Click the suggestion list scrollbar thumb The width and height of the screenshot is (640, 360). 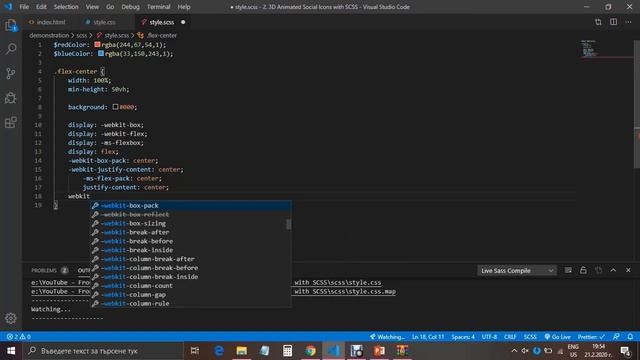[x=289, y=224]
